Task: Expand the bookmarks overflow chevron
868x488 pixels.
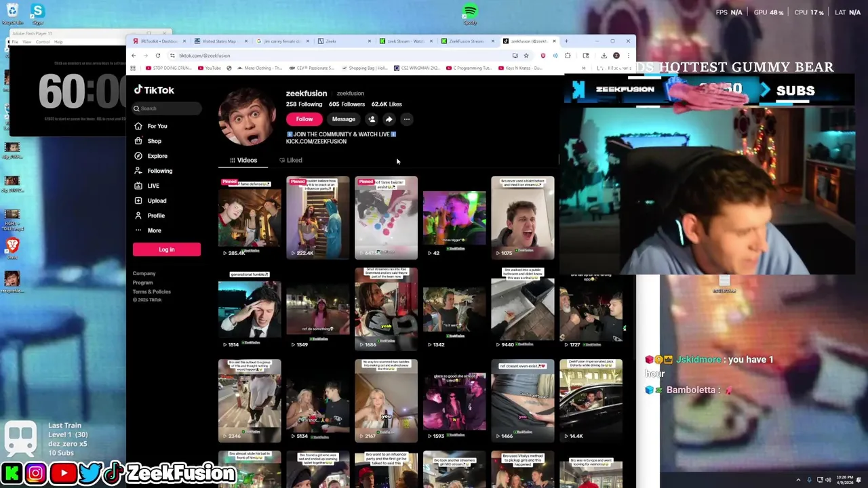Action: pyautogui.click(x=584, y=68)
